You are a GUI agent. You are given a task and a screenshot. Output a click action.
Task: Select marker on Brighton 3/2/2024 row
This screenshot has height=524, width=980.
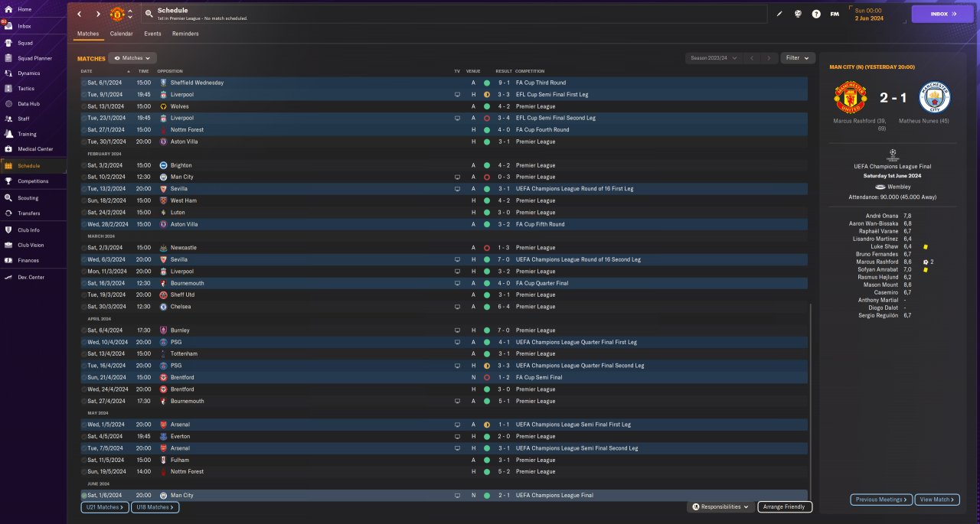point(84,165)
